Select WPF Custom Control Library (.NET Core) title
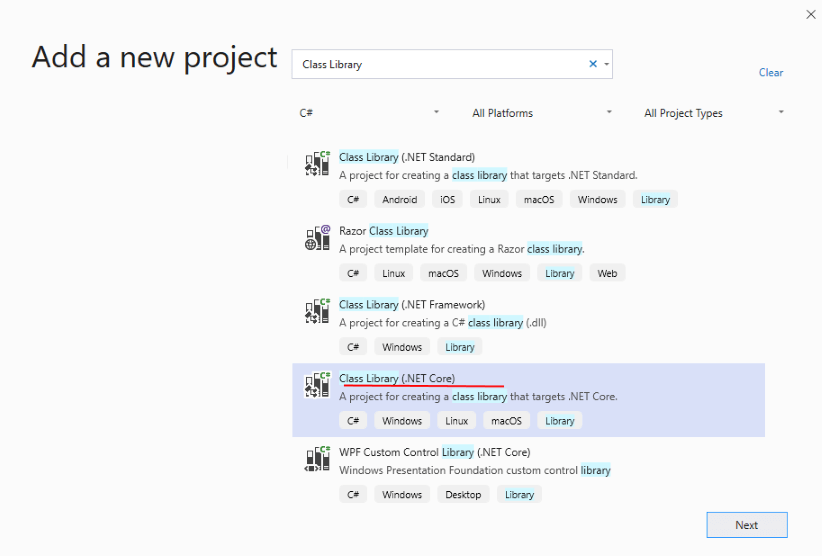 click(x=435, y=452)
